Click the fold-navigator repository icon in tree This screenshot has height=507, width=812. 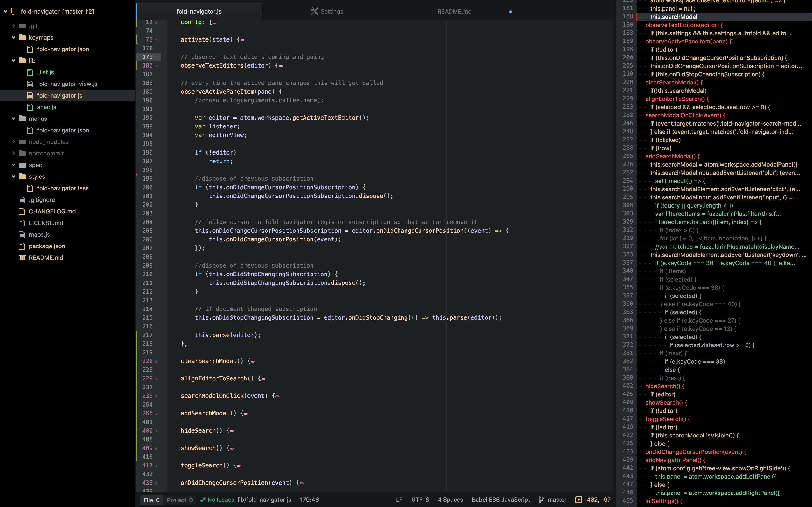click(x=14, y=11)
